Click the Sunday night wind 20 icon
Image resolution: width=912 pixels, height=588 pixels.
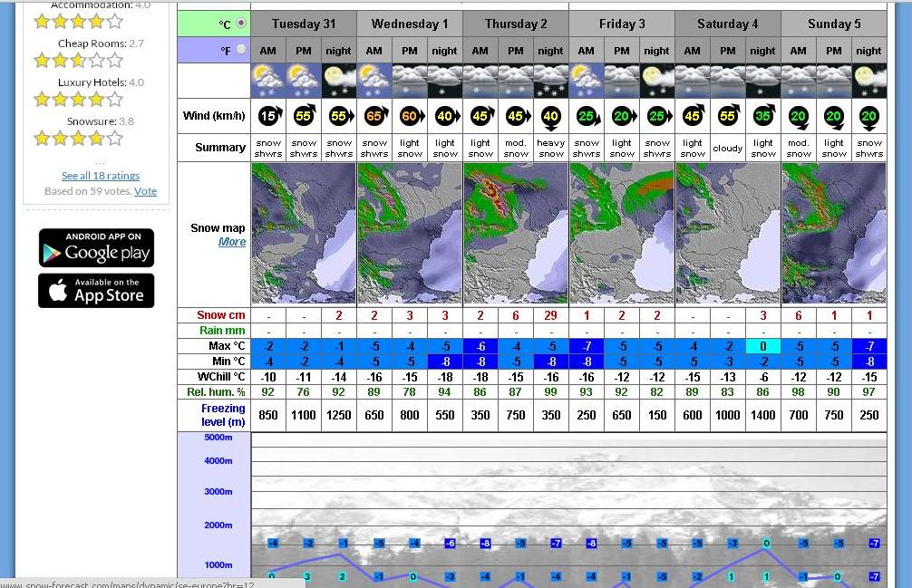869,117
